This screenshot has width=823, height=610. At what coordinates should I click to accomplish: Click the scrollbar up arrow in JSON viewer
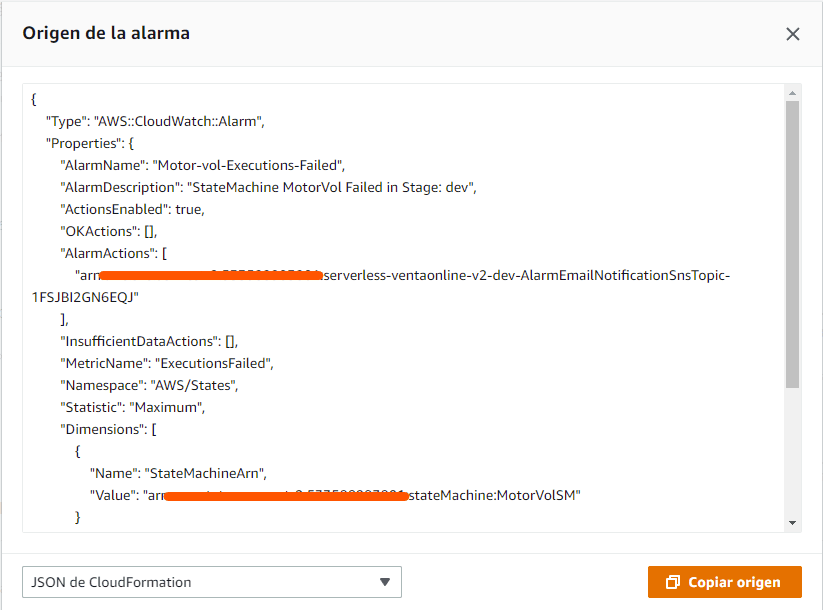[x=792, y=93]
